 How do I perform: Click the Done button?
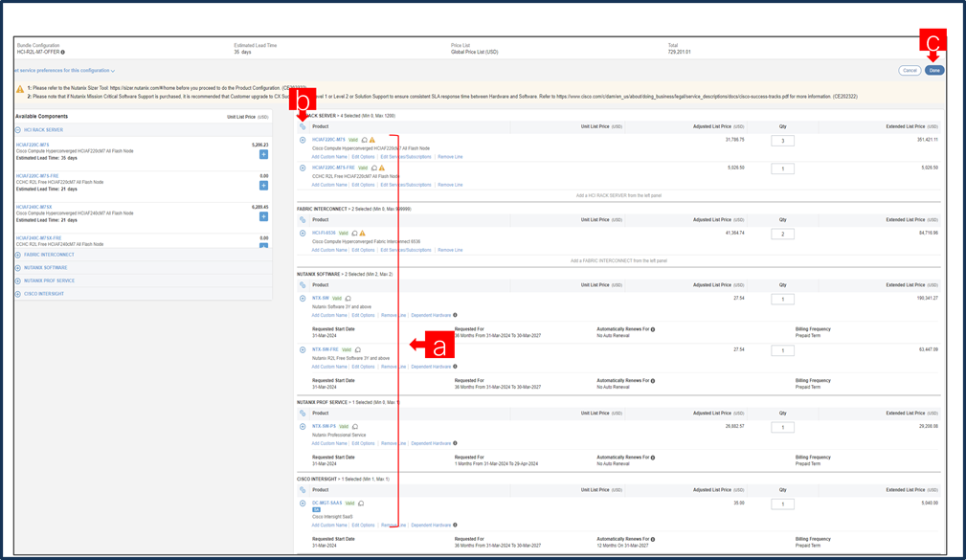coord(934,70)
